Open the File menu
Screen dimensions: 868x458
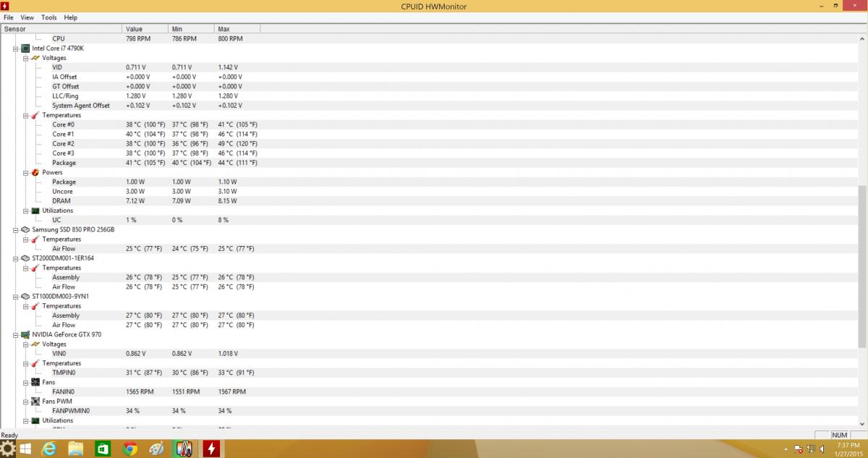(x=9, y=17)
